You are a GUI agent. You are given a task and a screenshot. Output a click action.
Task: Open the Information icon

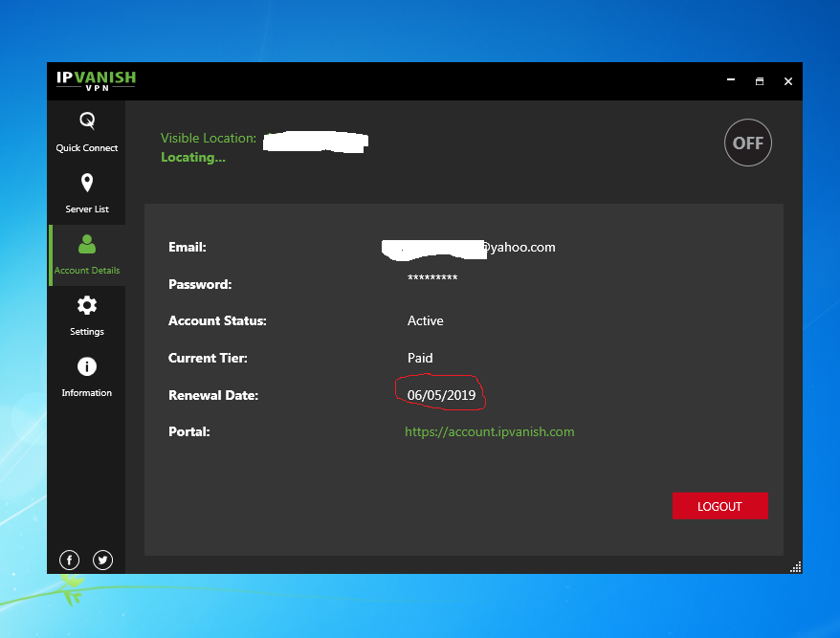87,367
